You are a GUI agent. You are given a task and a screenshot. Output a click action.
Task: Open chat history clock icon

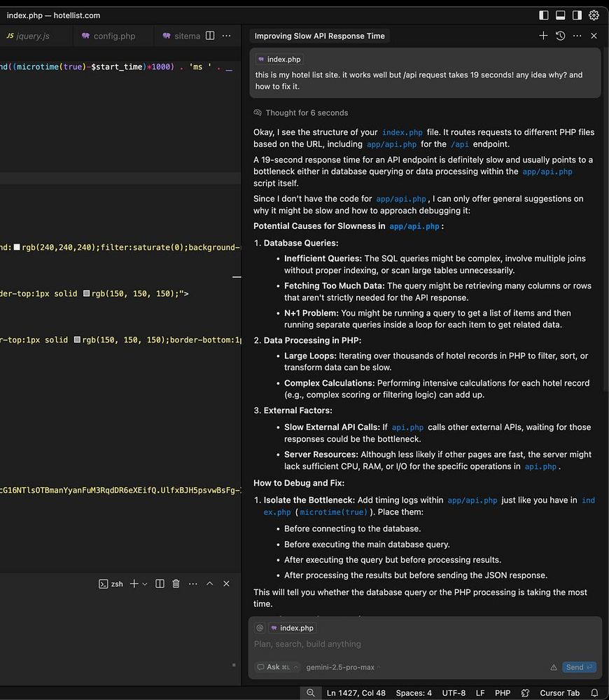coord(560,36)
